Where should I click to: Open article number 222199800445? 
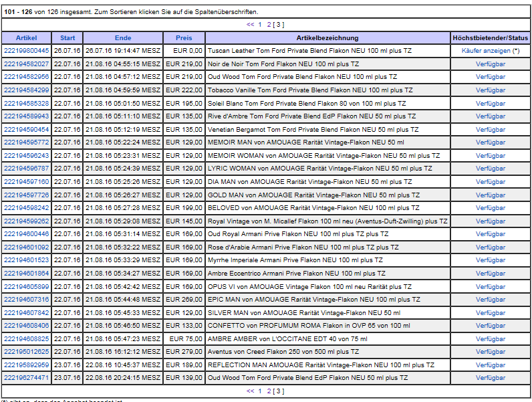[27, 51]
